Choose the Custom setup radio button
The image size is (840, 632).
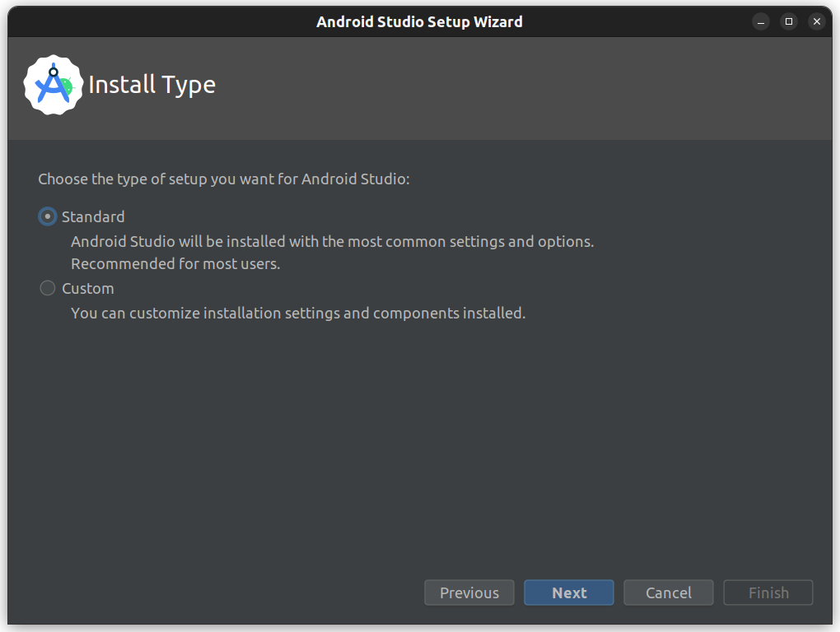pos(48,289)
